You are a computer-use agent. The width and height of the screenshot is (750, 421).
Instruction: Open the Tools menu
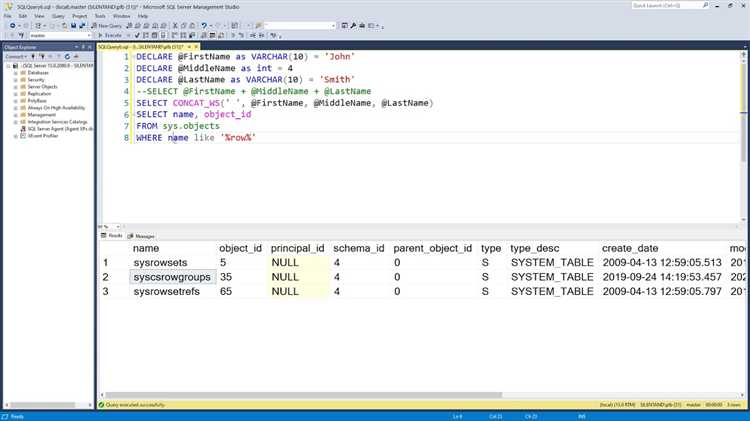[100, 16]
